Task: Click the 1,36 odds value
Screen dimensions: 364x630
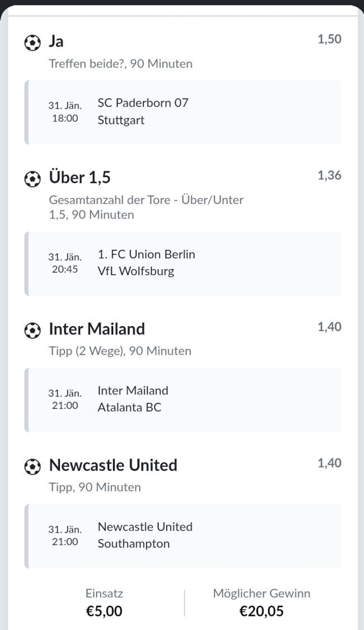Action: (329, 175)
